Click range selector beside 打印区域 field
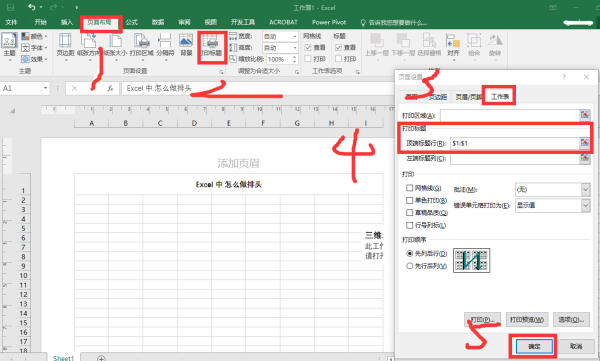Viewport: 600px width, 361px height. [585, 115]
